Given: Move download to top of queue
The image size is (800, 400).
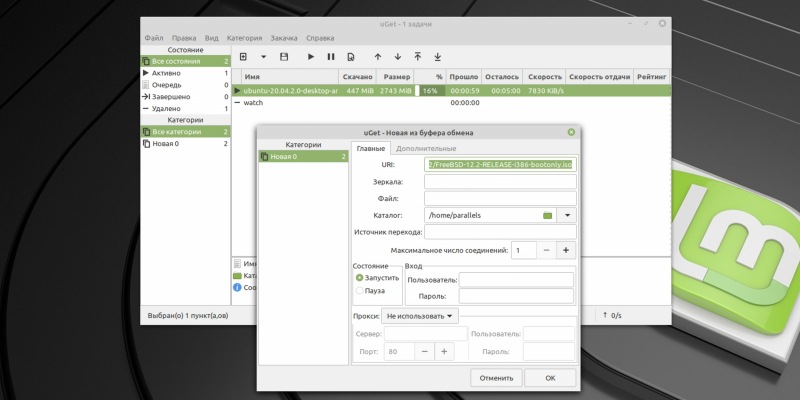Looking at the screenshot, I should (x=417, y=57).
